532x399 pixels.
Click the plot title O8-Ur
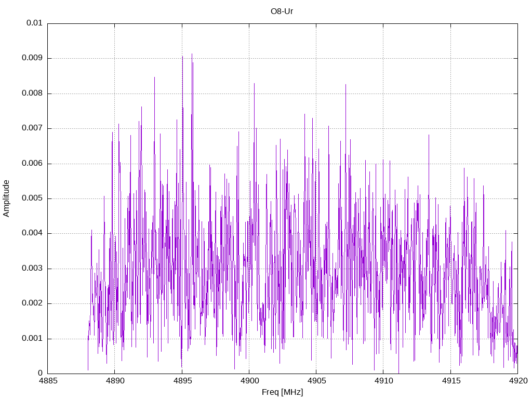(282, 11)
